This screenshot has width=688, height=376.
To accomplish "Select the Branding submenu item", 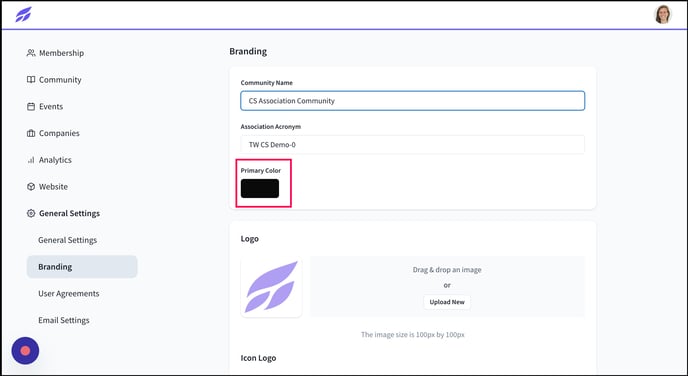I will (82, 267).
